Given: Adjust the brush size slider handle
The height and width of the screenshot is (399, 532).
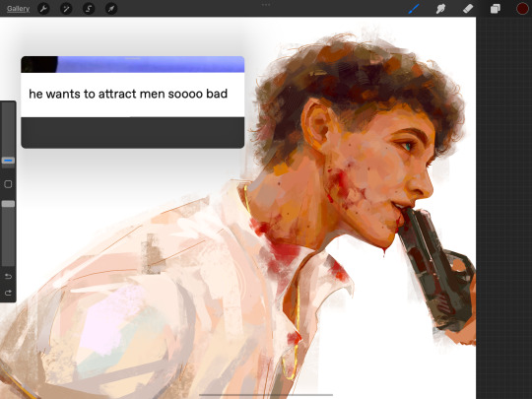Looking at the screenshot, I should 8,161.
